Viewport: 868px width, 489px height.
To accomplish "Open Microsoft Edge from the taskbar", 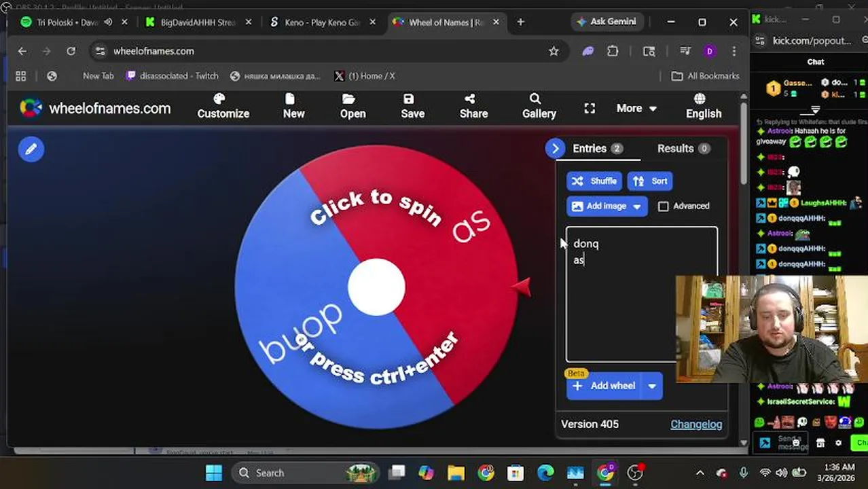I will click(x=545, y=473).
